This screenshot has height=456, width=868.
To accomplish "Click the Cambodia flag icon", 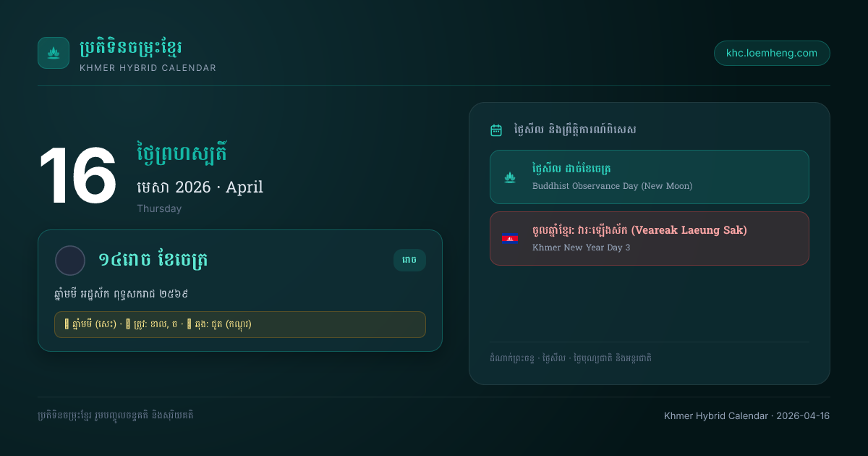I will tap(510, 238).
